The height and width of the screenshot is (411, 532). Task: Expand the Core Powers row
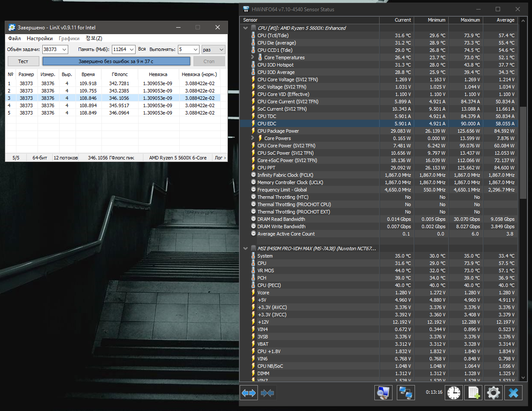click(253, 138)
